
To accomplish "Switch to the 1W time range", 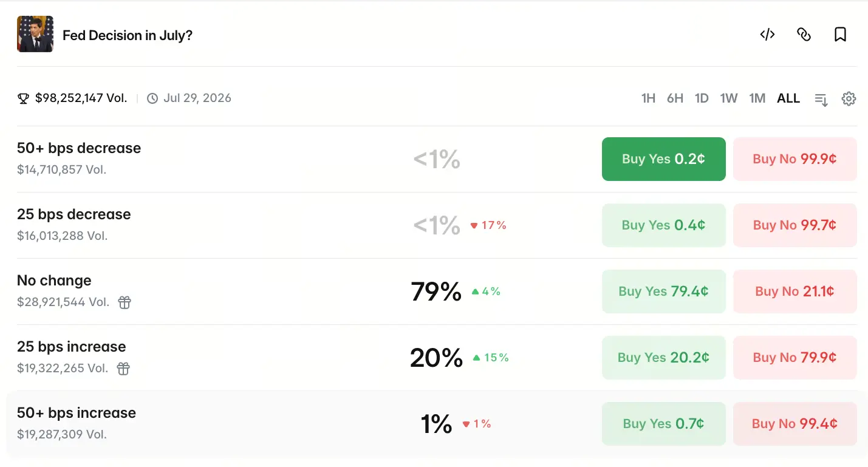I will (729, 98).
